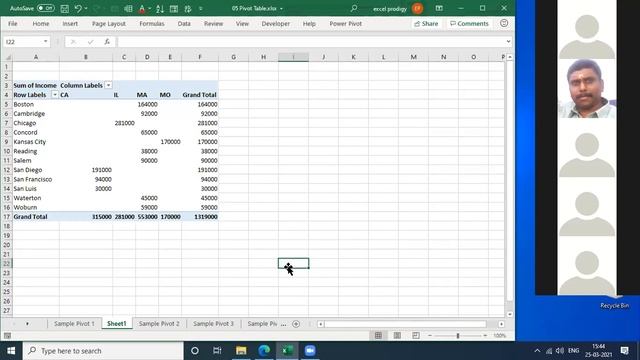Click the Select All corner triangle
The height and width of the screenshot is (360, 640).
[x=7, y=57]
